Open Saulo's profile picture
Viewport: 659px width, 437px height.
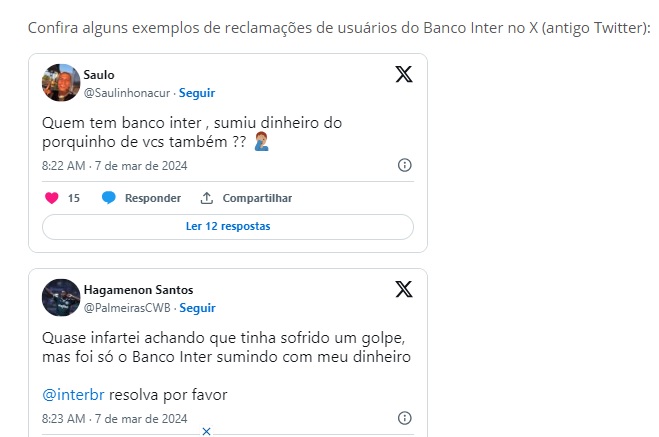(x=61, y=83)
